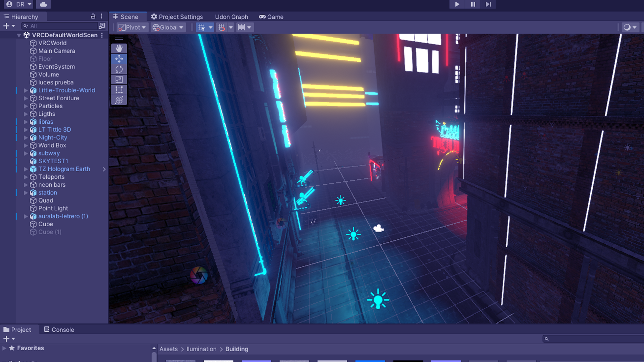
Task: Toggle grid visibility button
Action: click(201, 27)
